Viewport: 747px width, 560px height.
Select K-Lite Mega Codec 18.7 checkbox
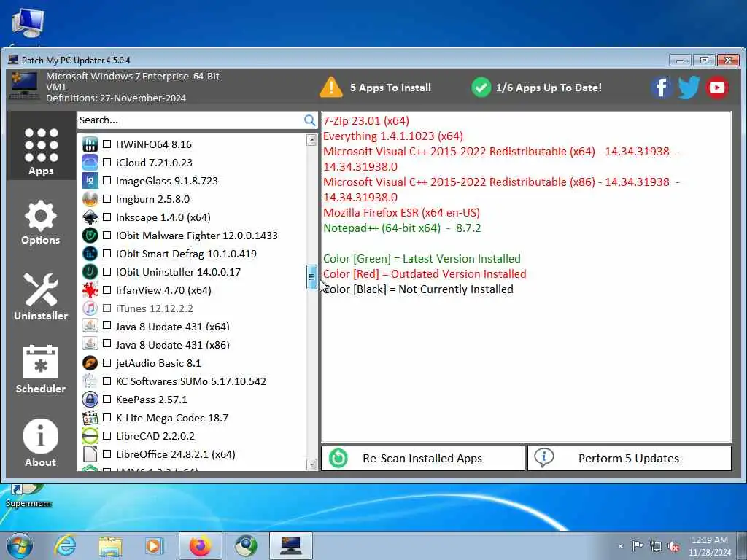[107, 418]
